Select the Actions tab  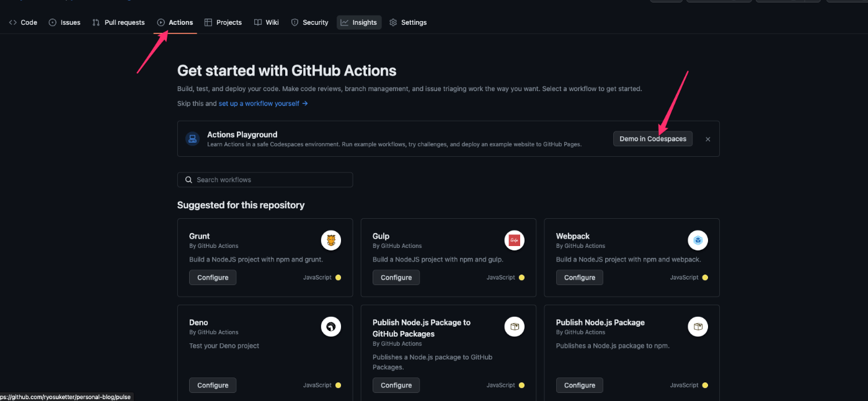(175, 22)
